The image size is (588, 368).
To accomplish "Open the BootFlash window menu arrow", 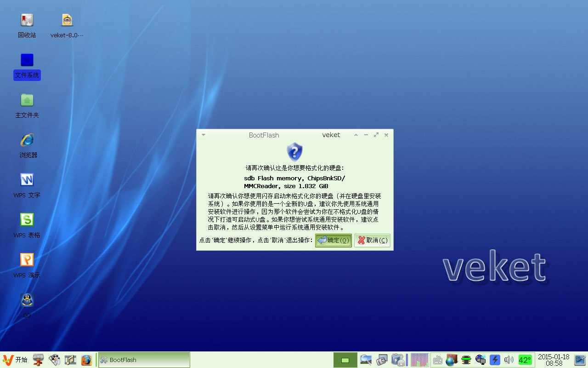I will pyautogui.click(x=204, y=135).
